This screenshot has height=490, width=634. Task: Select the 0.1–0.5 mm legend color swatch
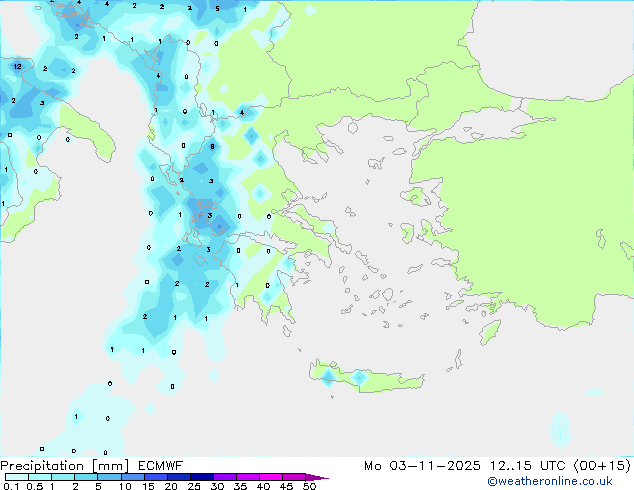[17, 477]
